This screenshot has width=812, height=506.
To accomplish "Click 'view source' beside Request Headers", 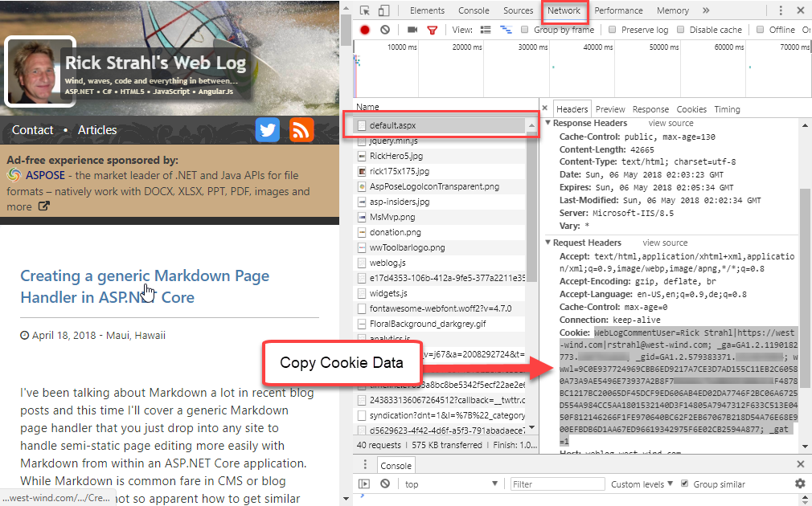I will click(665, 243).
